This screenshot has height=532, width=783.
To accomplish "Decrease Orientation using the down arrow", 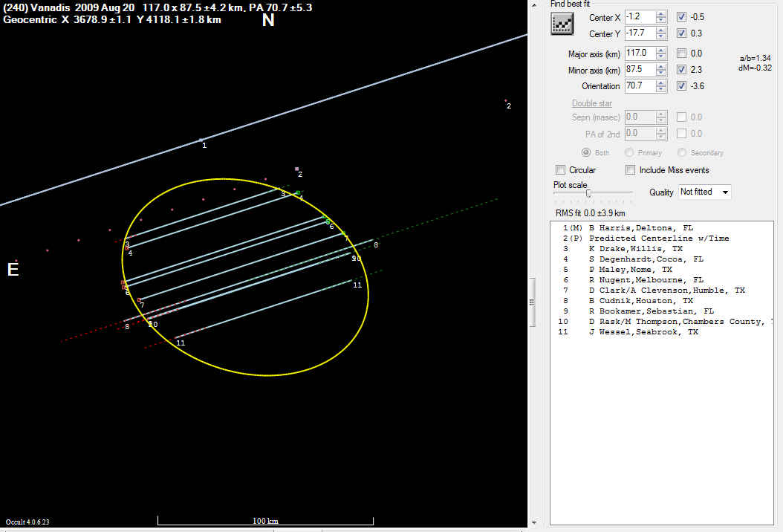I will tap(661, 89).
